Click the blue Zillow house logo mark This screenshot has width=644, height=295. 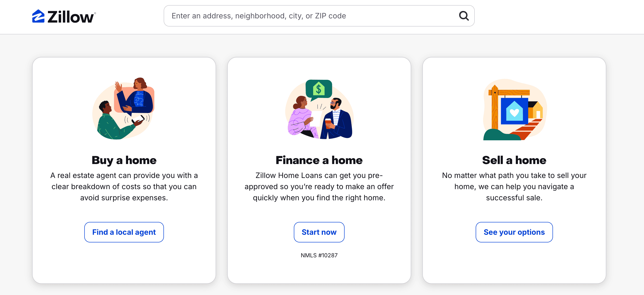[38, 17]
